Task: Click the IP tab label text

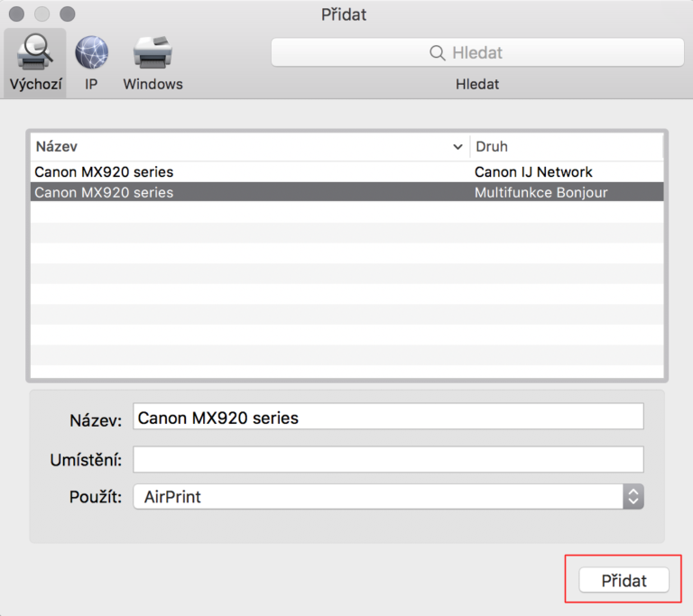Action: (91, 84)
